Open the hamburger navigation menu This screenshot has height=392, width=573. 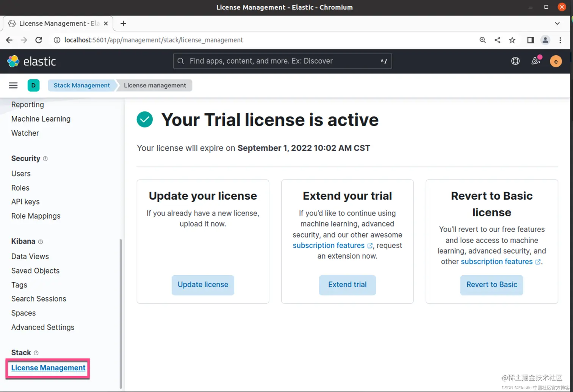click(13, 85)
